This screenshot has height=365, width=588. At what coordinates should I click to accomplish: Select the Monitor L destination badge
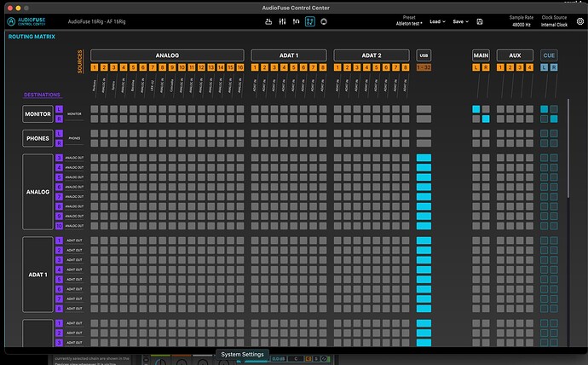tap(59, 109)
